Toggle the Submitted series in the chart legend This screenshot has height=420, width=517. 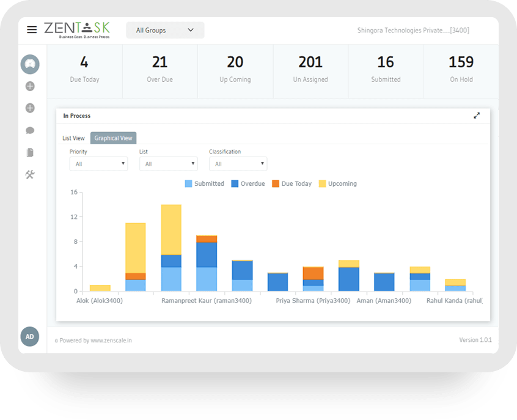point(205,183)
